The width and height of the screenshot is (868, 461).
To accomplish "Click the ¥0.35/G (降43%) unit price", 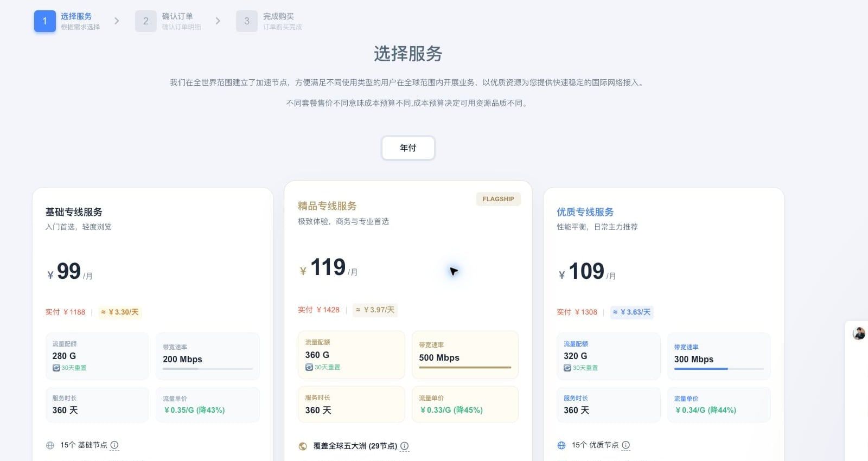I will [194, 410].
